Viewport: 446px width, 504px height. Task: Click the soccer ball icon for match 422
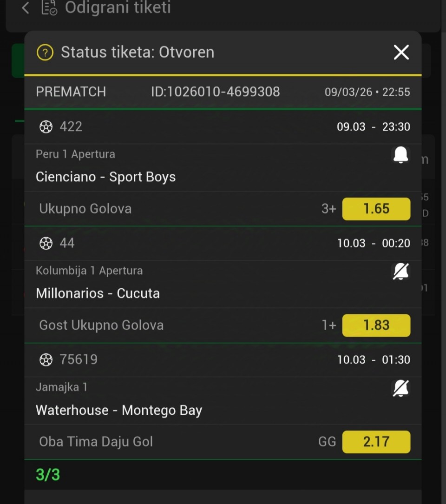tap(46, 126)
